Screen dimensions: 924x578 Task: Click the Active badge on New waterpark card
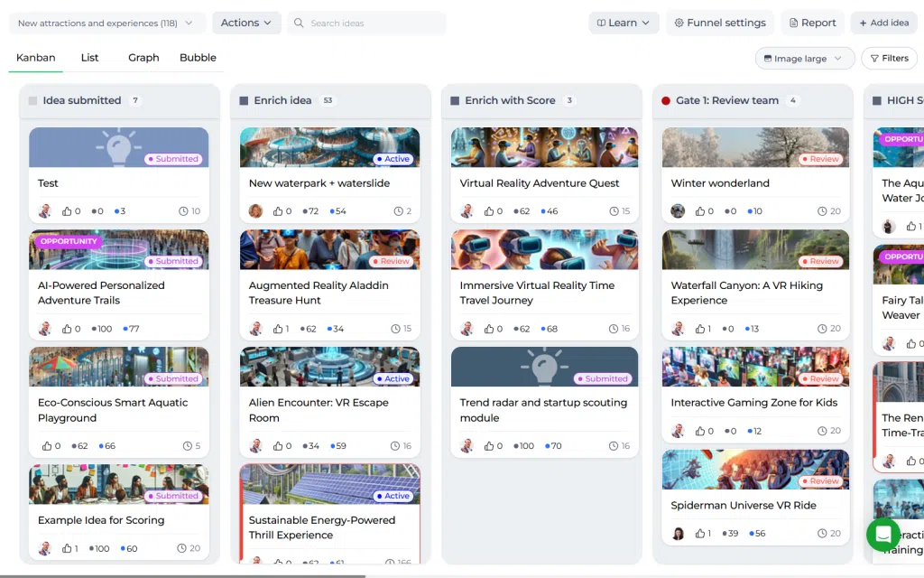click(393, 159)
